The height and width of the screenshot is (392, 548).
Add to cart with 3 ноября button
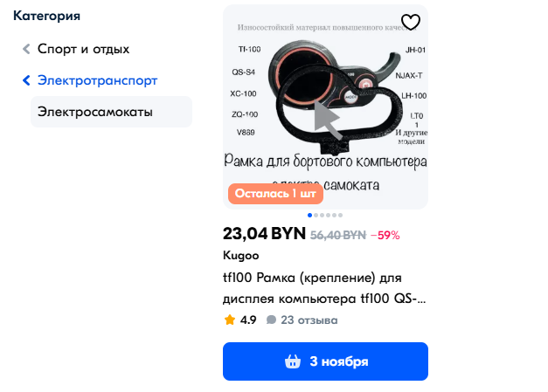tap(325, 361)
